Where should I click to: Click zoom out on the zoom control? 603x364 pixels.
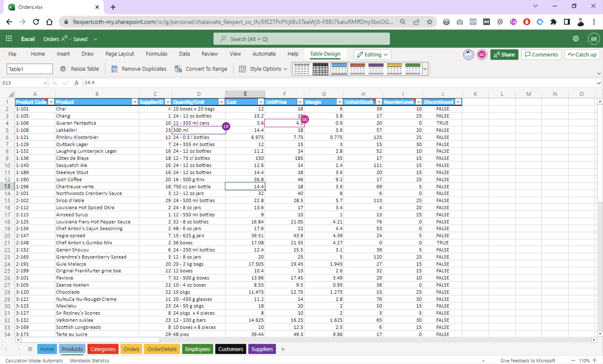[x=573, y=360]
